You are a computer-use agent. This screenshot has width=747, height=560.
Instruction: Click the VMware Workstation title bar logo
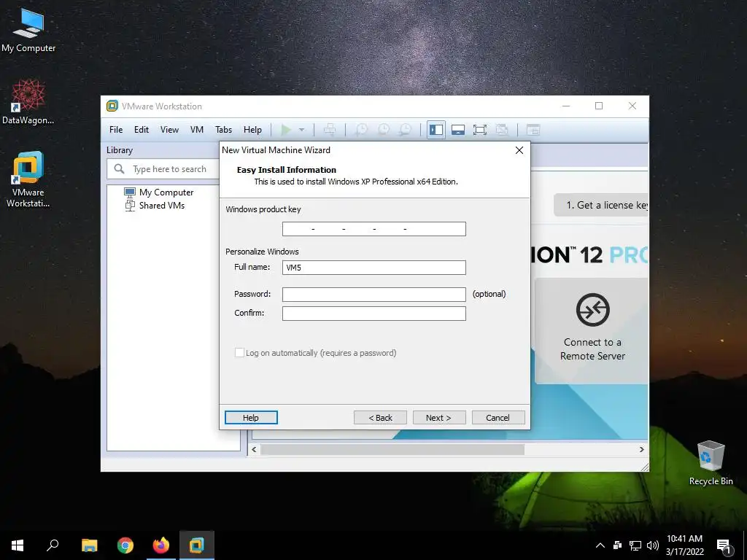[112, 106]
